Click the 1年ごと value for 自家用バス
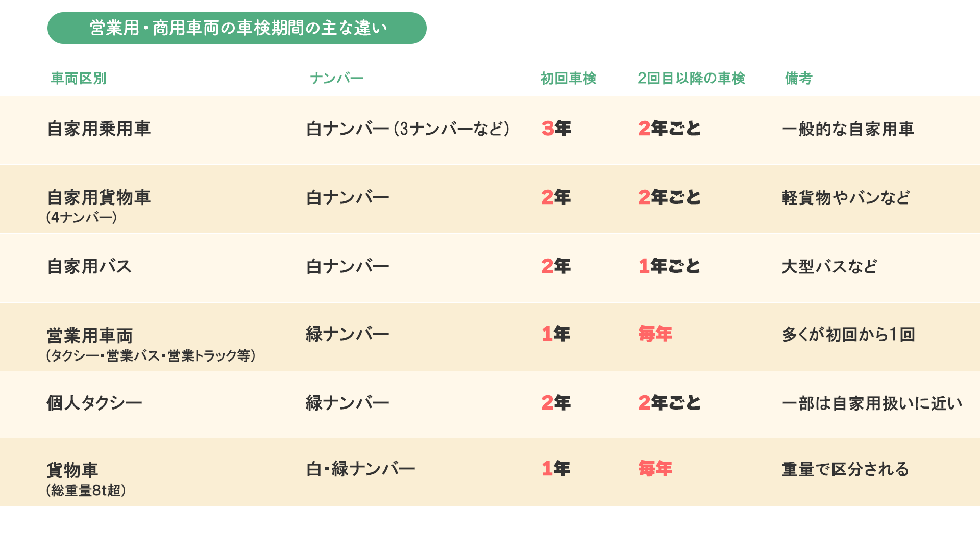Image resolution: width=980 pixels, height=535 pixels. coord(669,266)
